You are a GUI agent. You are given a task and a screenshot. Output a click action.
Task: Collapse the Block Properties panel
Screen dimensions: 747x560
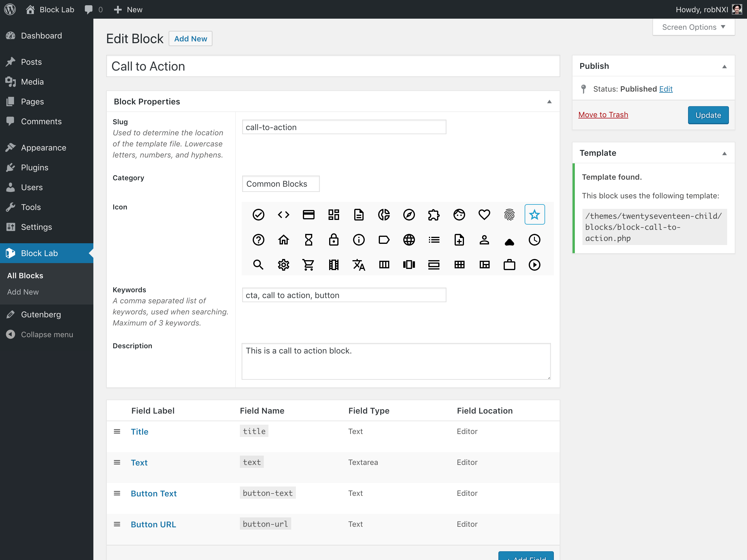tap(549, 101)
